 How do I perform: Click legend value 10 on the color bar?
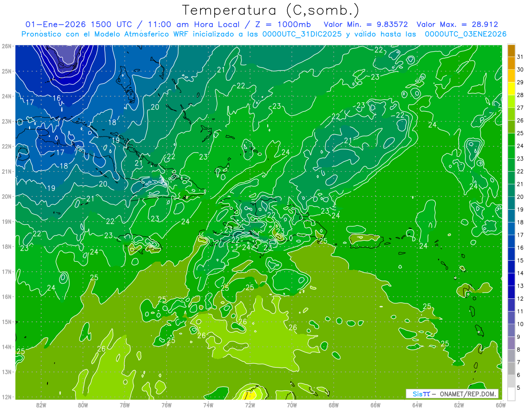click(x=520, y=324)
